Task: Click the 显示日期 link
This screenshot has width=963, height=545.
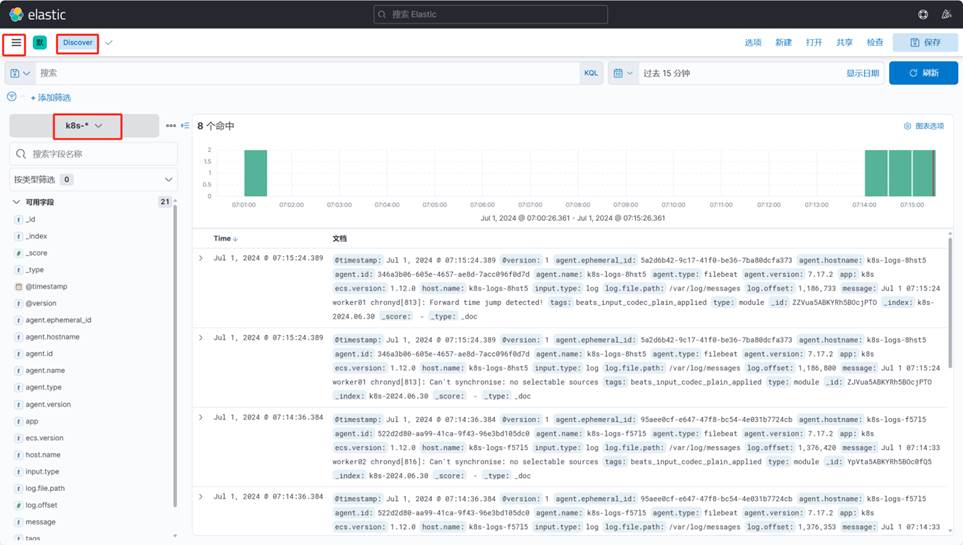Action: (862, 73)
